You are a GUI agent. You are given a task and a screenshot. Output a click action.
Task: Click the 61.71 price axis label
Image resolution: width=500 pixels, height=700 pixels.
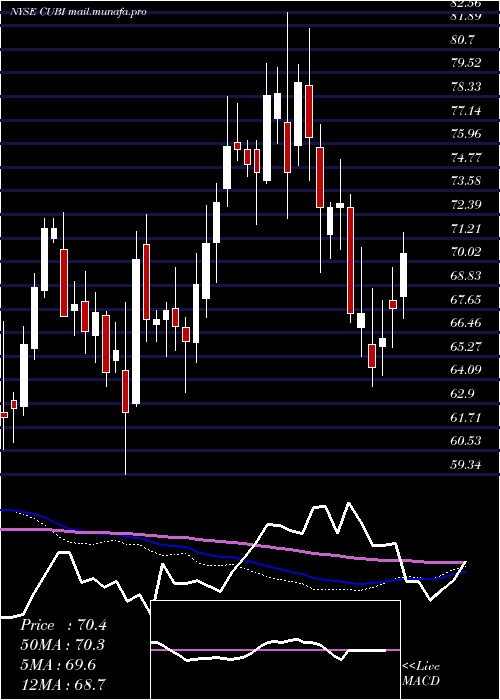point(466,418)
